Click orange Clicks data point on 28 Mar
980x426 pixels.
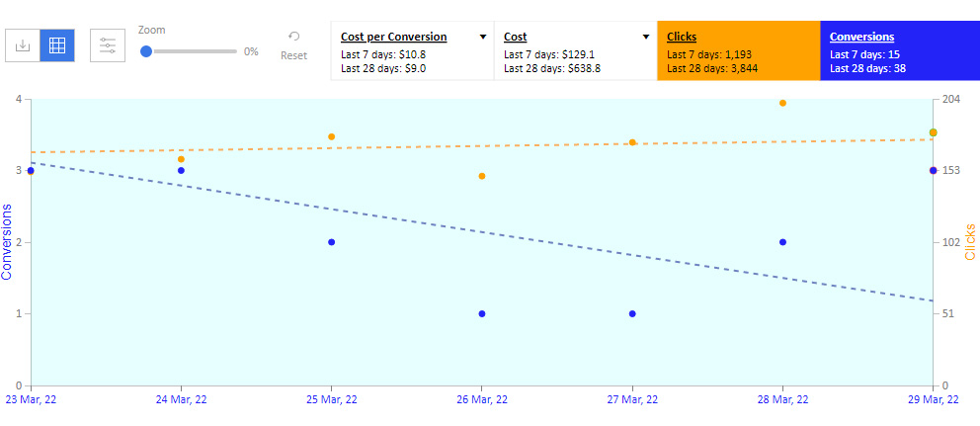(782, 103)
